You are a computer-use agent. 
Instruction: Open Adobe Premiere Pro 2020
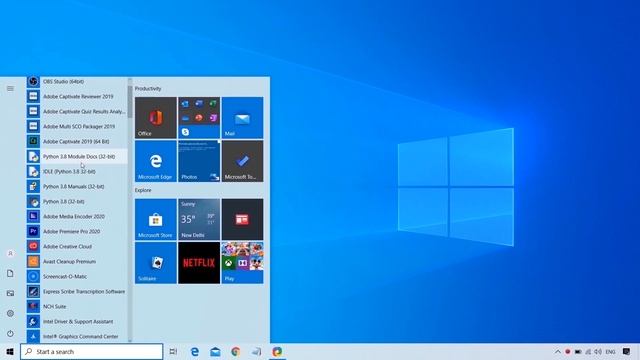[x=77, y=231]
